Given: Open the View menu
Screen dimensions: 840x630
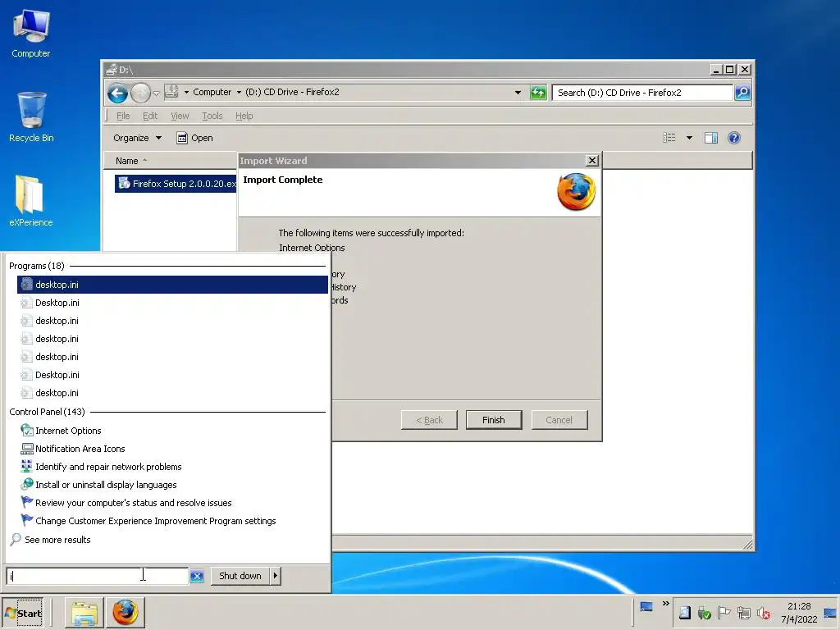Looking at the screenshot, I should coord(180,116).
